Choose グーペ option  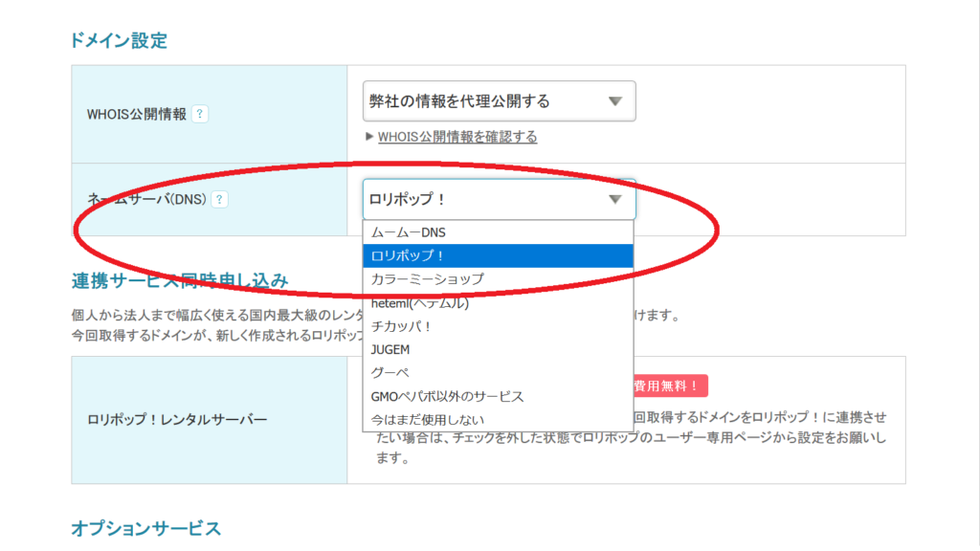pyautogui.click(x=498, y=373)
